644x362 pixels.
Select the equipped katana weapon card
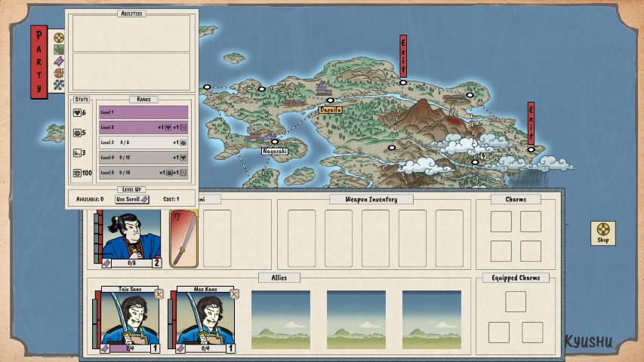(183, 238)
